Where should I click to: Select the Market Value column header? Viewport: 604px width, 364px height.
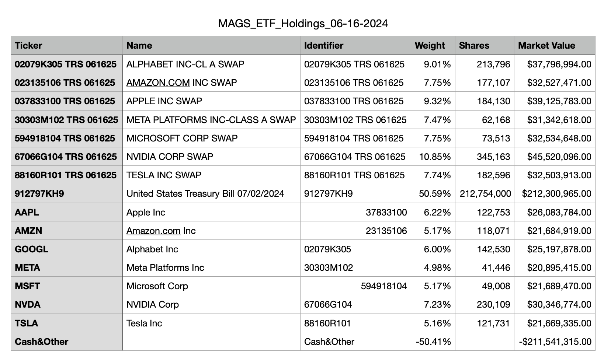[x=555, y=45]
